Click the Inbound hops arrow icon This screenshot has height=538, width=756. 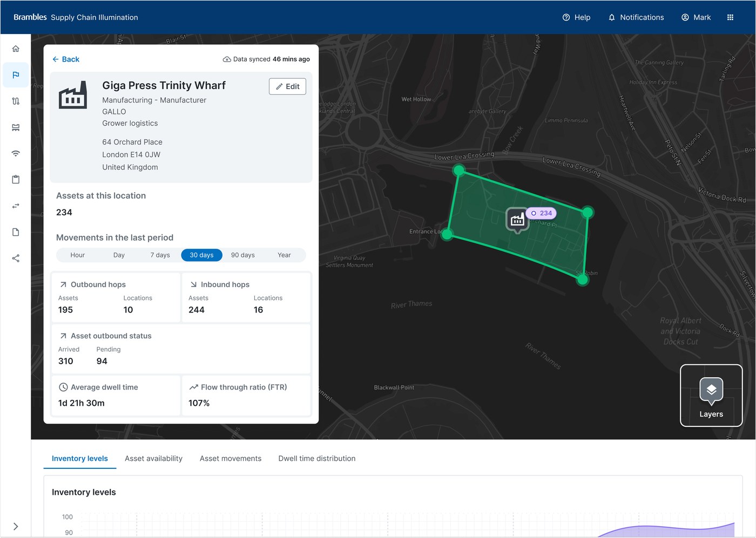pos(193,284)
